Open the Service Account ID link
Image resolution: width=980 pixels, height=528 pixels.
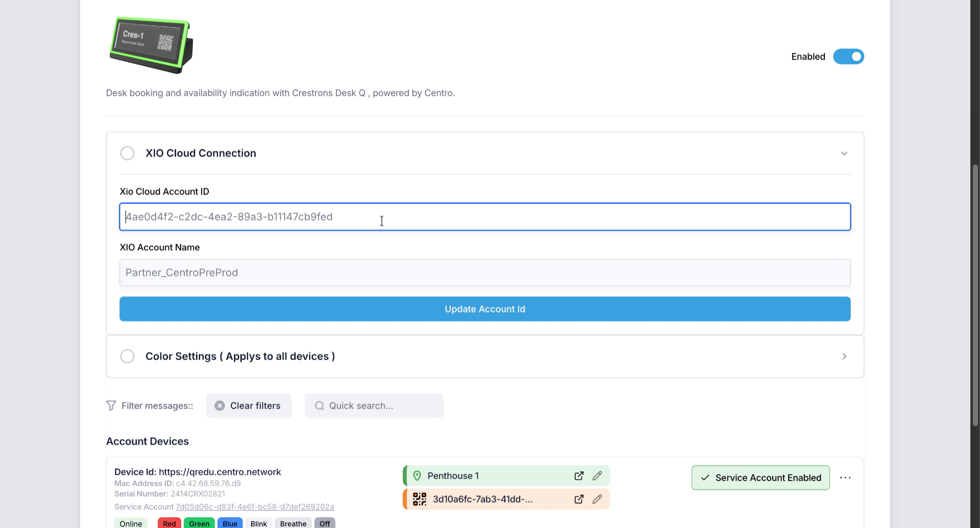point(255,507)
